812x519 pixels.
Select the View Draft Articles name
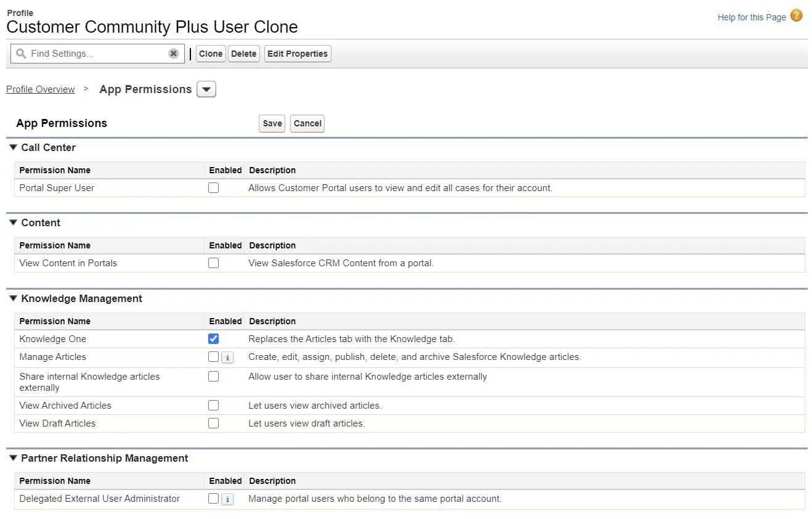57,423
